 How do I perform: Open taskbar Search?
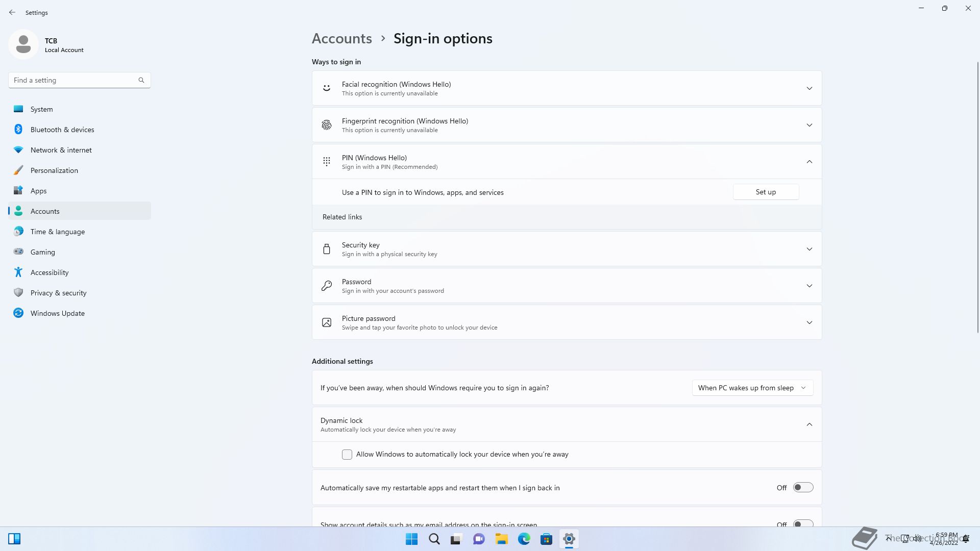pos(434,539)
